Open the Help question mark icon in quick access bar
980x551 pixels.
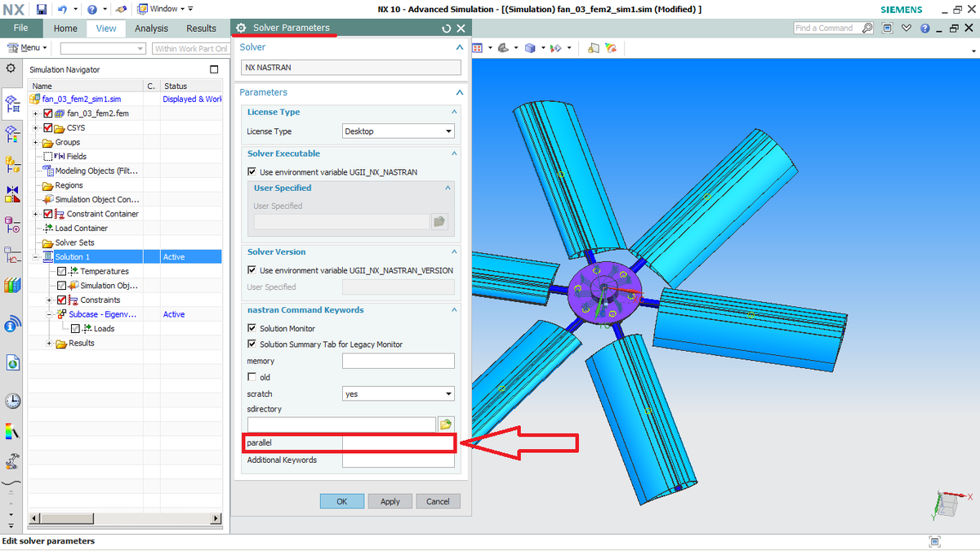click(x=92, y=9)
